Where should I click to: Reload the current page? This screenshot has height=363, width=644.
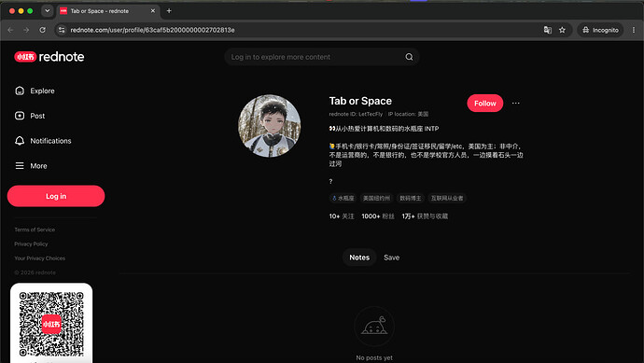pos(42,30)
